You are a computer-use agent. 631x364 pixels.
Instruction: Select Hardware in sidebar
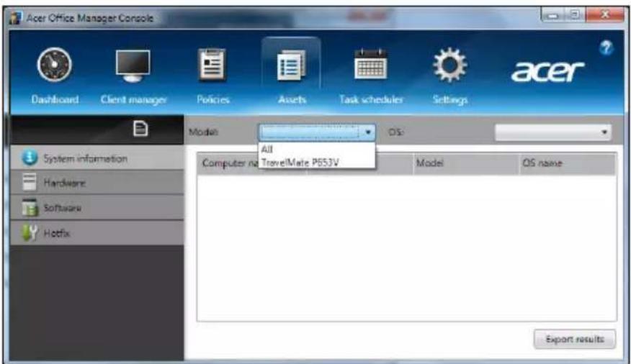(97, 183)
